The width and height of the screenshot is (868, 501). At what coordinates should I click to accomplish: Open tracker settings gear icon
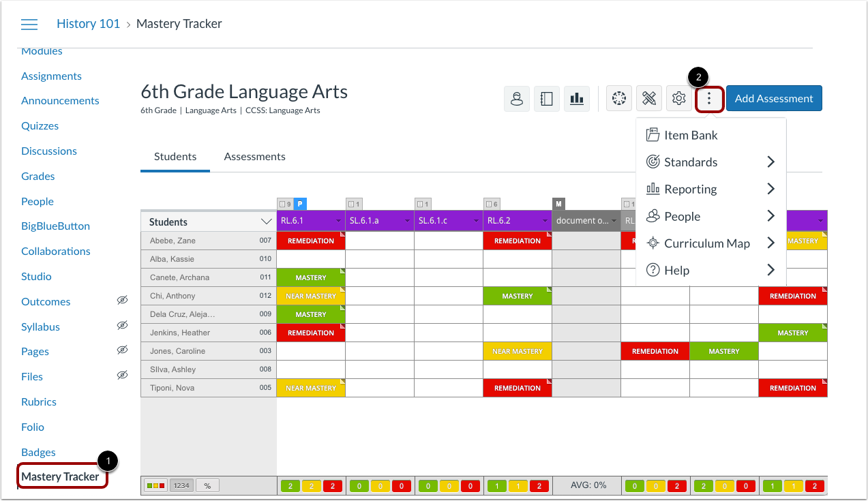[678, 99]
